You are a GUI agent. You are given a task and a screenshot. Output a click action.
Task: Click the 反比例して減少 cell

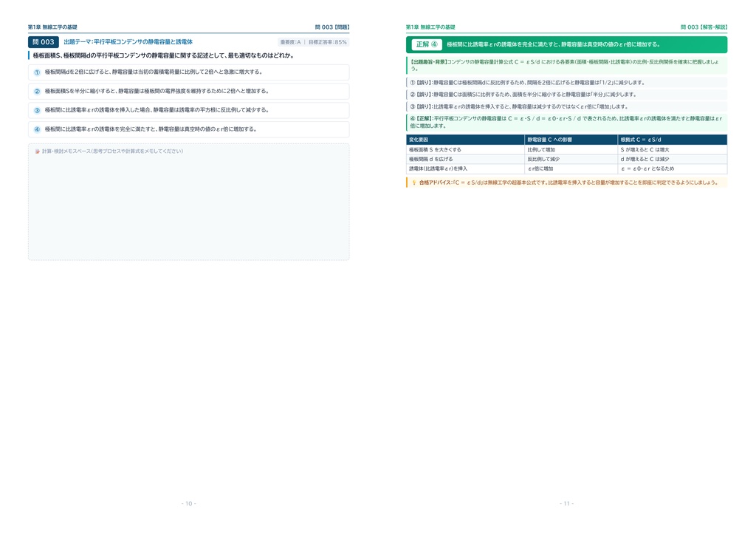[571, 159]
